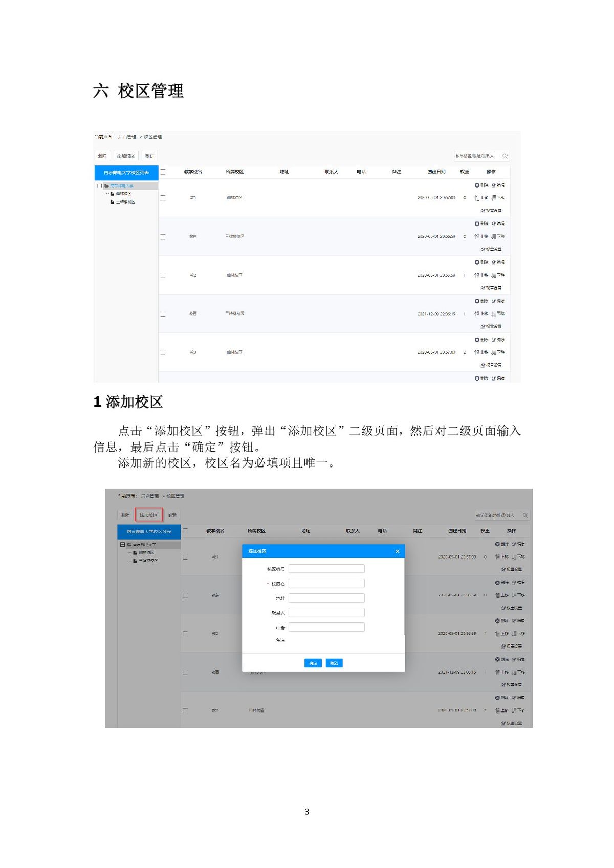Image resolution: width=614 pixels, height=868 pixels.
Task: Click 下移 move-down icon, fourth row, upper table
Action: pos(494,314)
